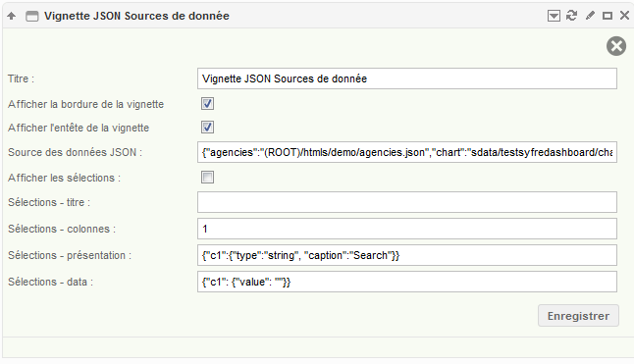Maximize the vignette panel
Viewport: 634px width, 364px height.
point(607,16)
